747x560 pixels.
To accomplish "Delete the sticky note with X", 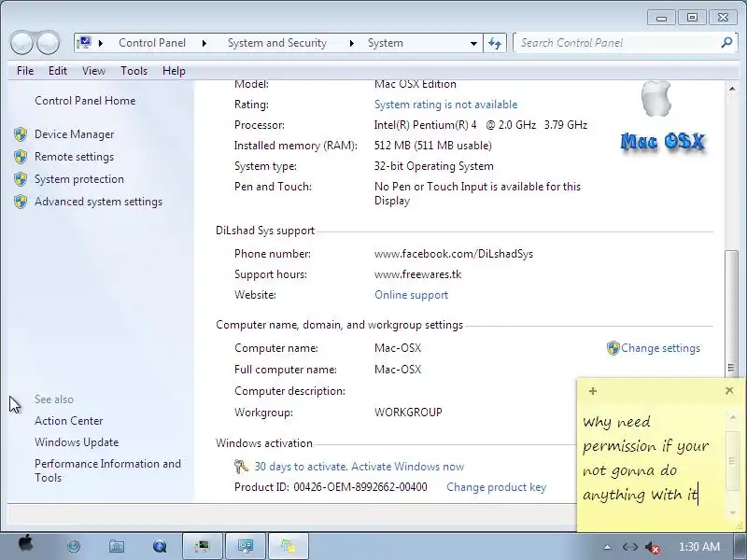I will (x=729, y=390).
